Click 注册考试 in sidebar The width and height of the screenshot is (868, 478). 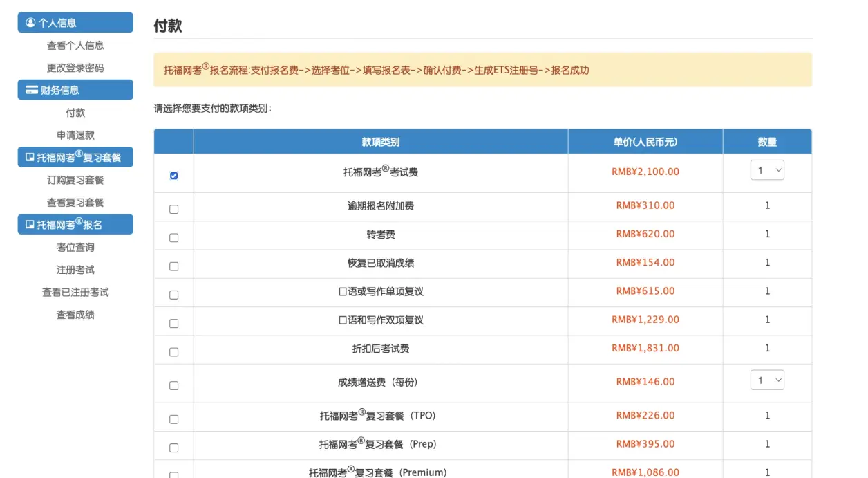point(75,270)
